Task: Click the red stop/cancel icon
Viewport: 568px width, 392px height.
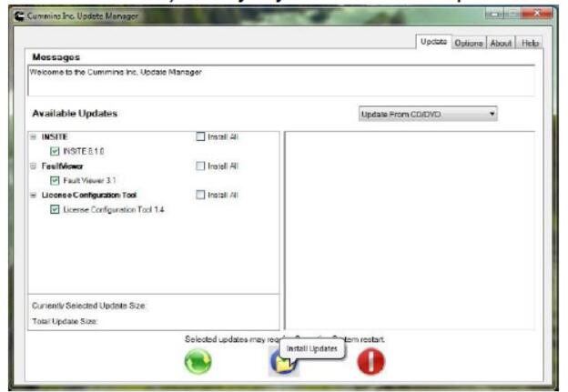Action: click(x=371, y=361)
